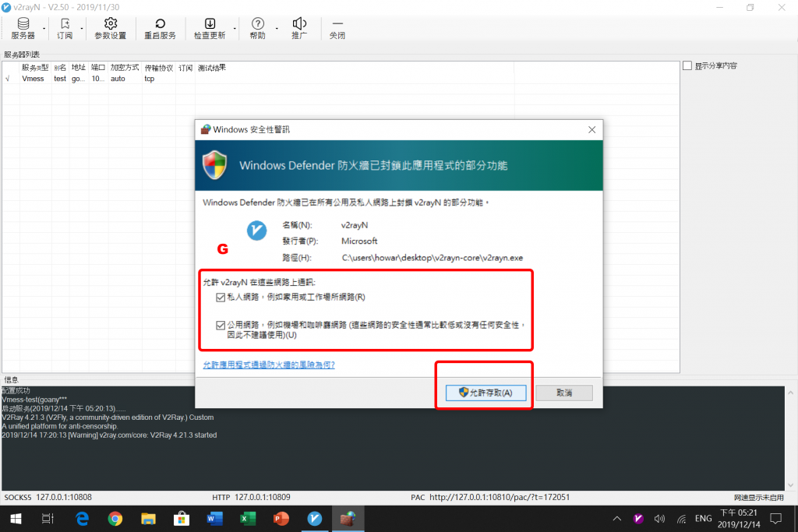Close the Windows 安全性警訊 dialog
798x532 pixels.
point(592,130)
